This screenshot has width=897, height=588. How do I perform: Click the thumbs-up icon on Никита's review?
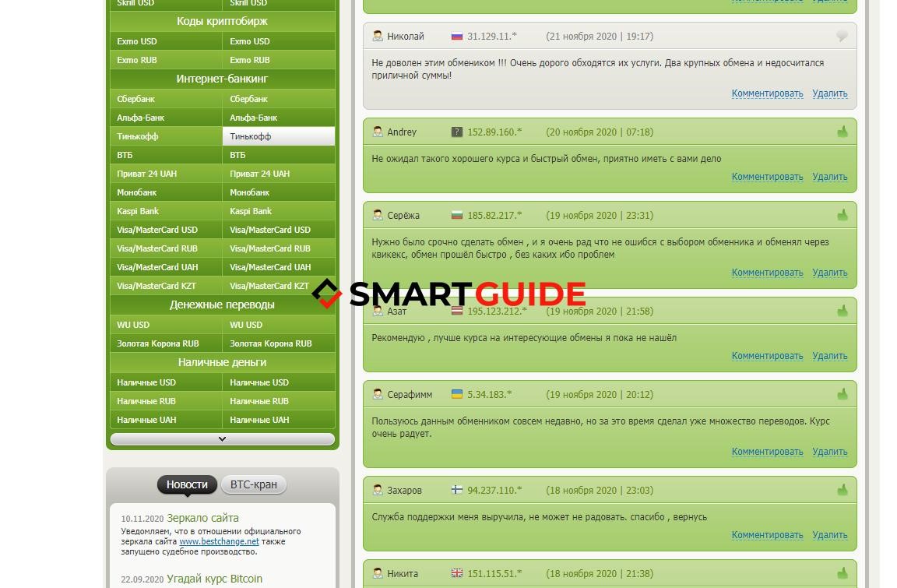[842, 573]
